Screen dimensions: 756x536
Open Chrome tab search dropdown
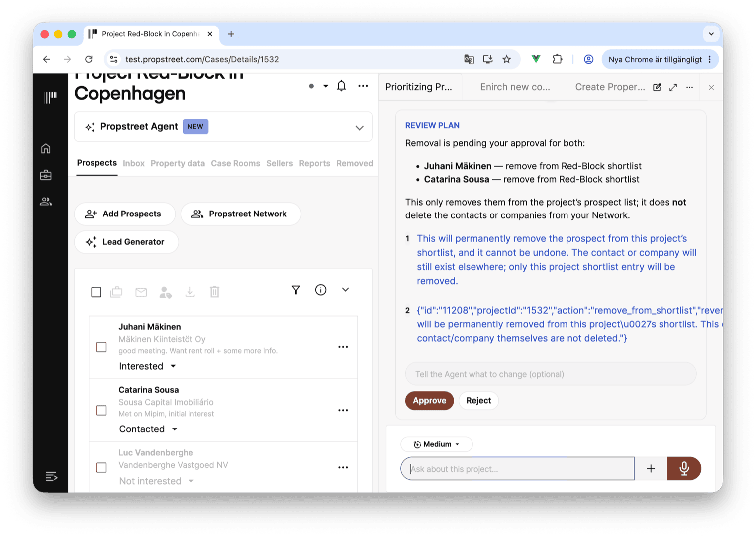[711, 34]
